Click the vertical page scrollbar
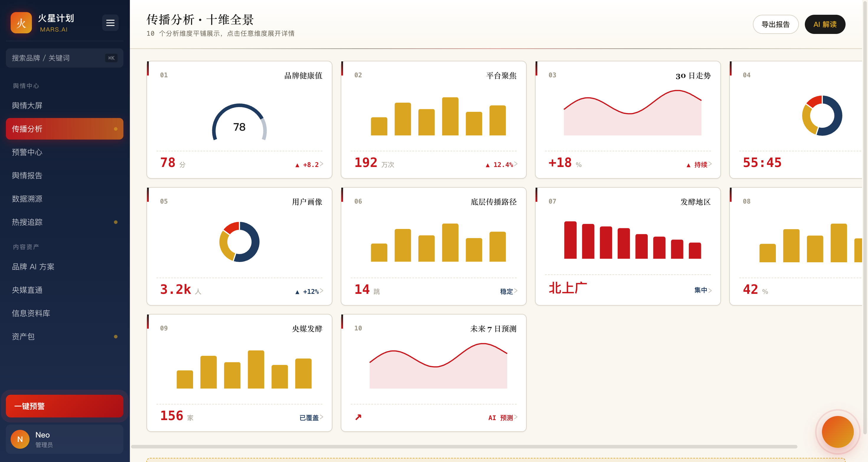This screenshot has height=462, width=868. point(865,217)
